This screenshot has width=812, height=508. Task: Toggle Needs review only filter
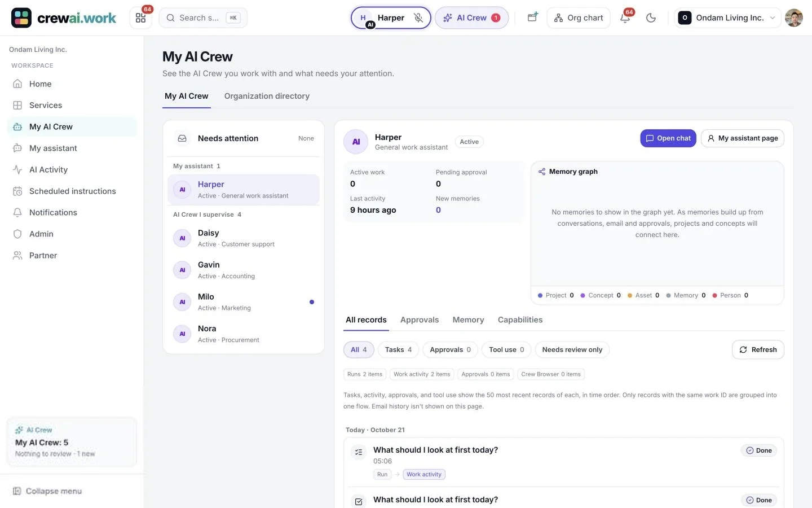coord(572,350)
